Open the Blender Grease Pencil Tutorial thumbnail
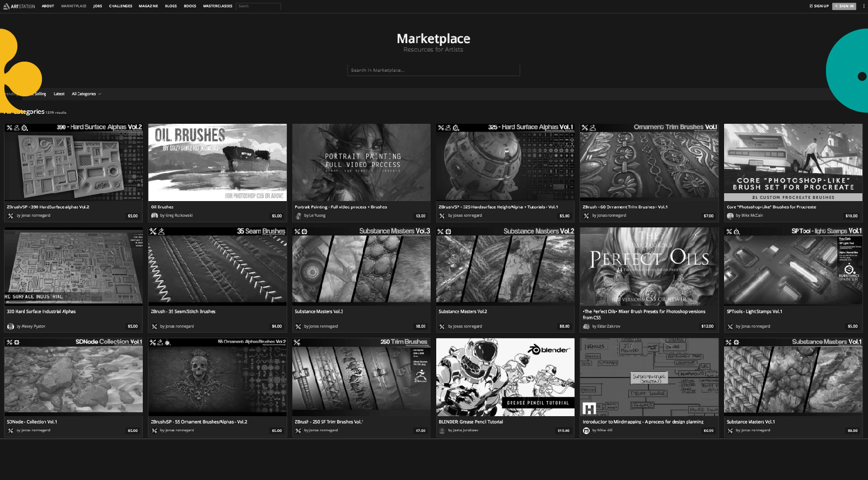This screenshot has width=868, height=480. pyautogui.click(x=505, y=377)
